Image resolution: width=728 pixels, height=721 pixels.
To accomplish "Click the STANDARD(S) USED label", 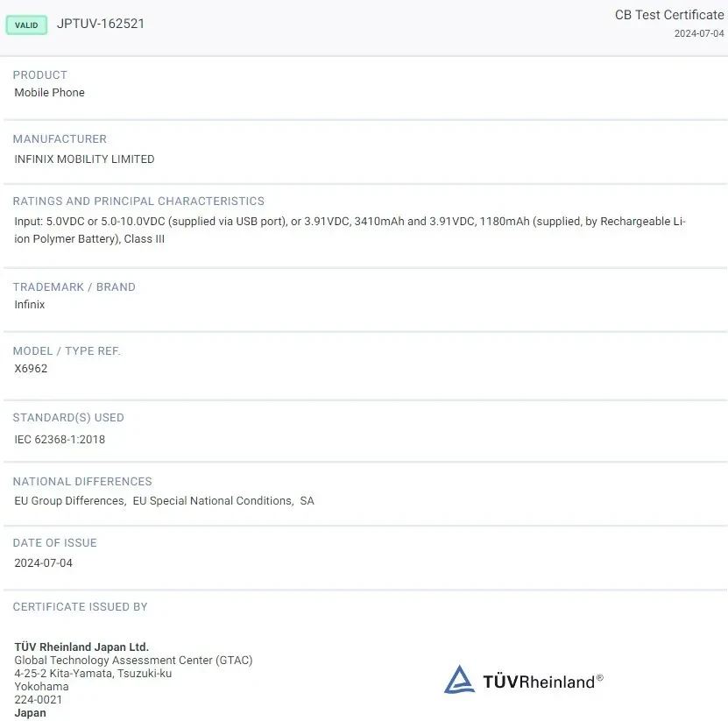I will click(x=68, y=417).
